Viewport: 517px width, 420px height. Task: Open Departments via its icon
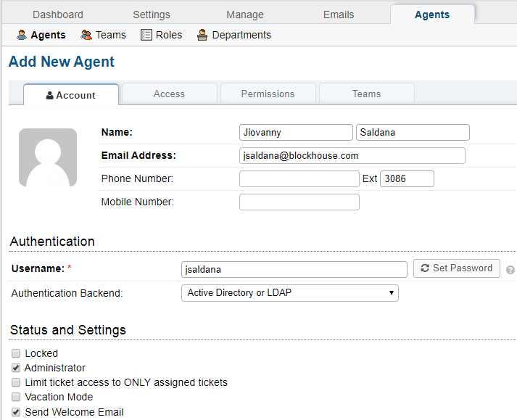[x=203, y=35]
